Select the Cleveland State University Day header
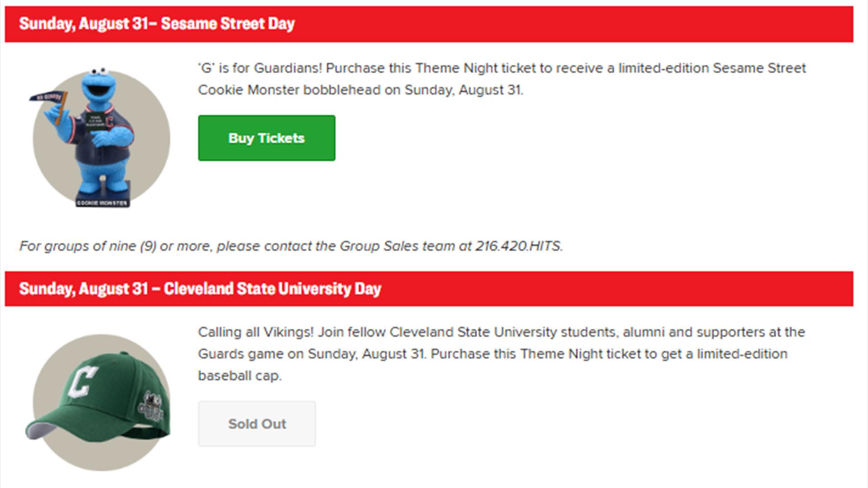The width and height of the screenshot is (868, 488). [429, 289]
